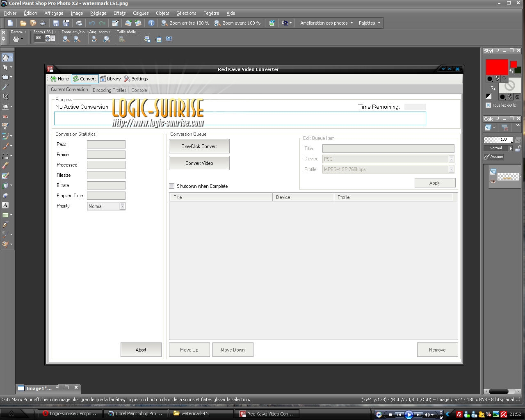Choose the rectangular Selection tool
525x420 pixels.
pyautogui.click(x=5, y=77)
